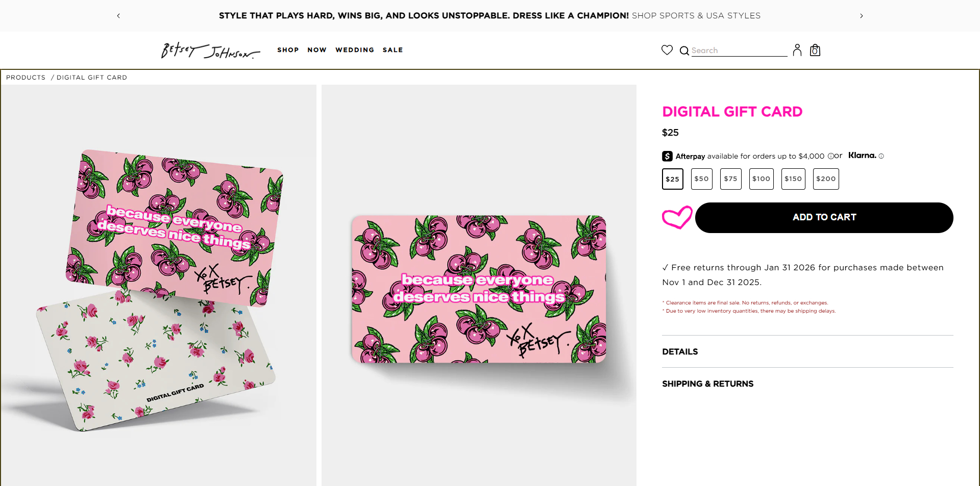The height and width of the screenshot is (486, 980).
Task: Open the wishlist heart icon in header
Action: click(667, 50)
